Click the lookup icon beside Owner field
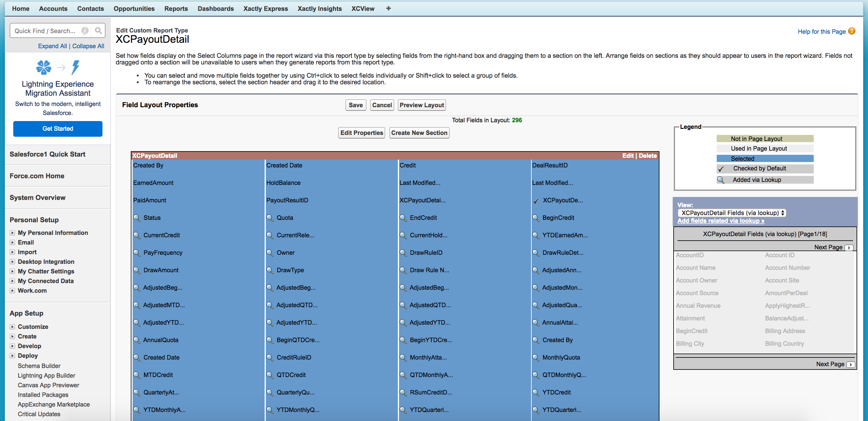Viewport: 868px width, 421px height. (270, 253)
